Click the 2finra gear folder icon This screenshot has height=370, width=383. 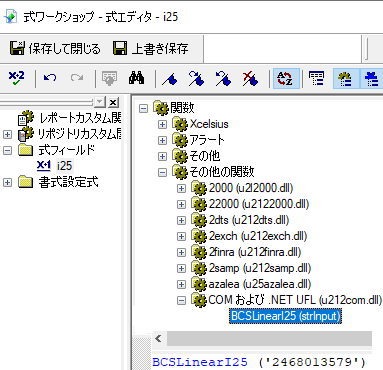click(x=199, y=252)
